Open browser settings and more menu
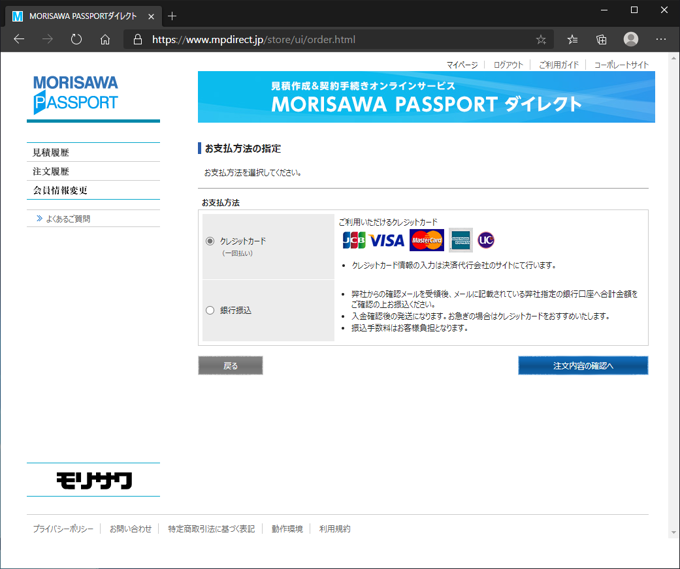This screenshot has height=569, width=680. tap(661, 39)
